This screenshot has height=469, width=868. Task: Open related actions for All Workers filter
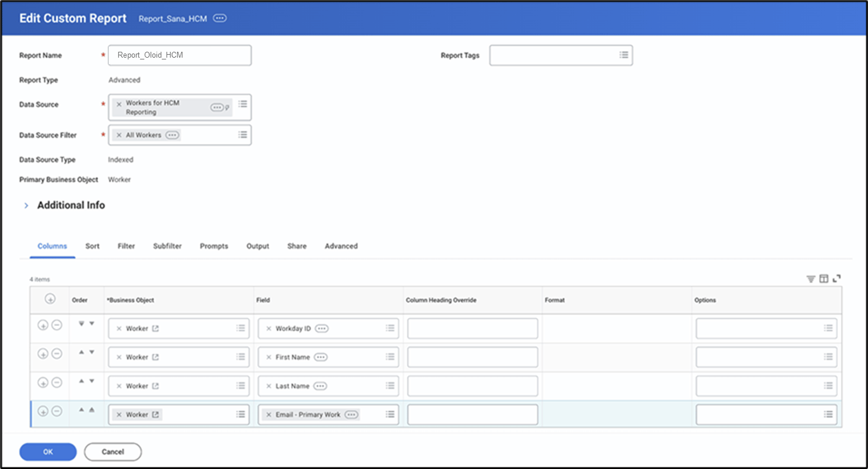172,135
